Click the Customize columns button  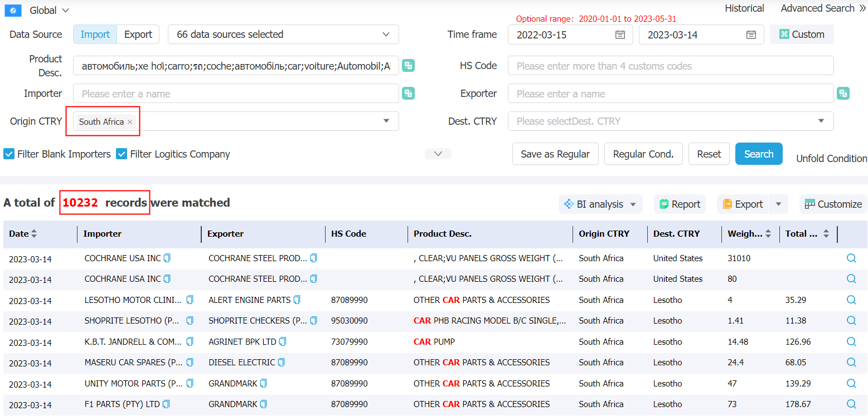(833, 204)
